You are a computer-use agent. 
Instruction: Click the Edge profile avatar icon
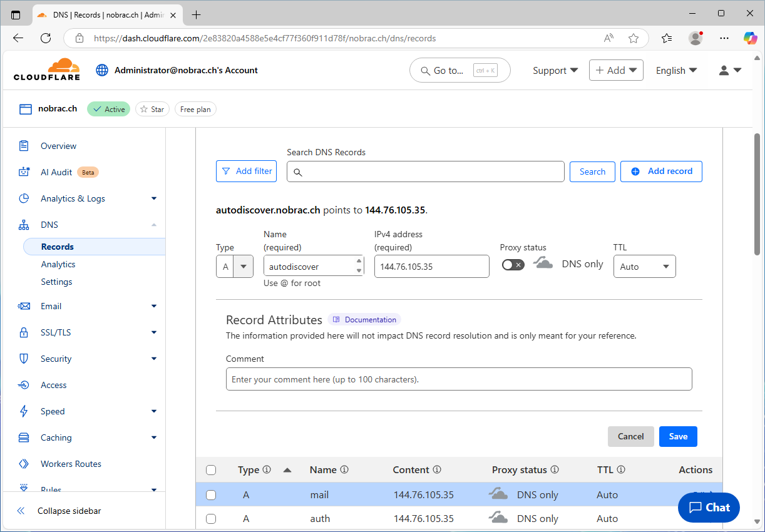pos(696,38)
